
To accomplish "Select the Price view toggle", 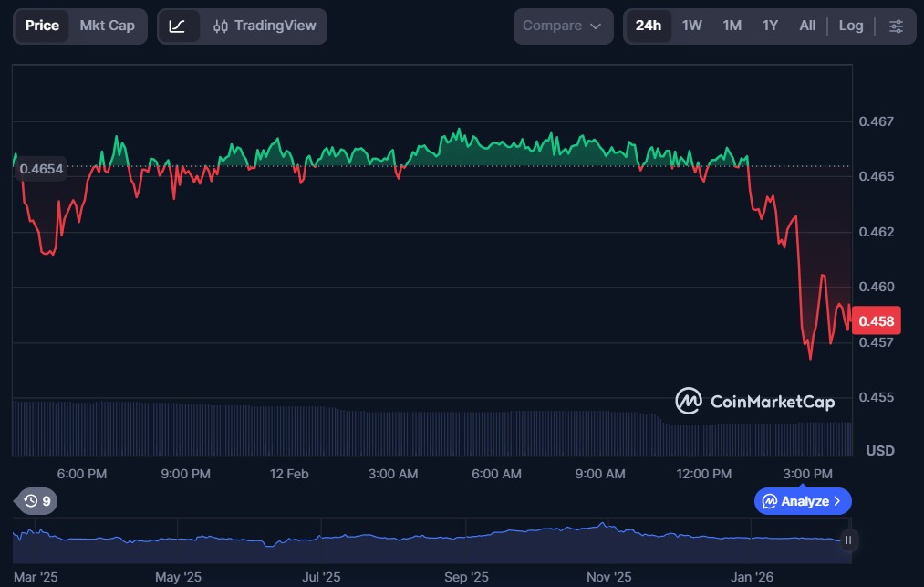I will [x=42, y=26].
